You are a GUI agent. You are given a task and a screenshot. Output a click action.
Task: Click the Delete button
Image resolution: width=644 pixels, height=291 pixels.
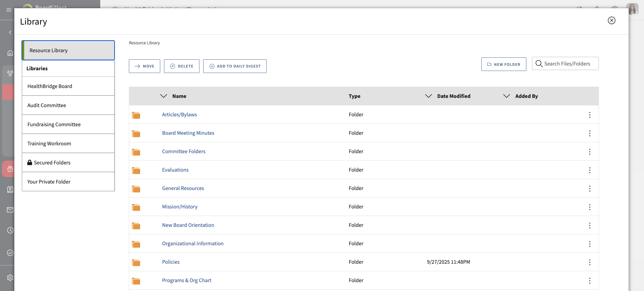point(181,66)
